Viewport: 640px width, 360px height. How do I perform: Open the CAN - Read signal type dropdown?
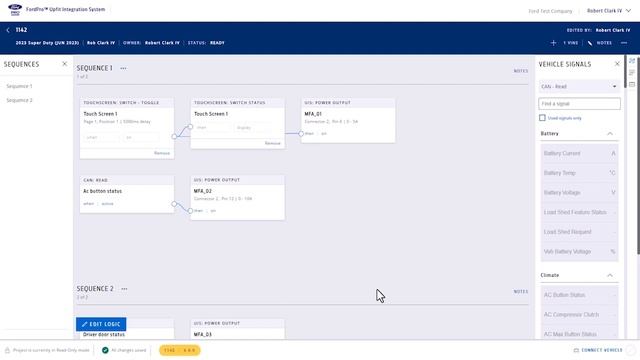click(579, 87)
